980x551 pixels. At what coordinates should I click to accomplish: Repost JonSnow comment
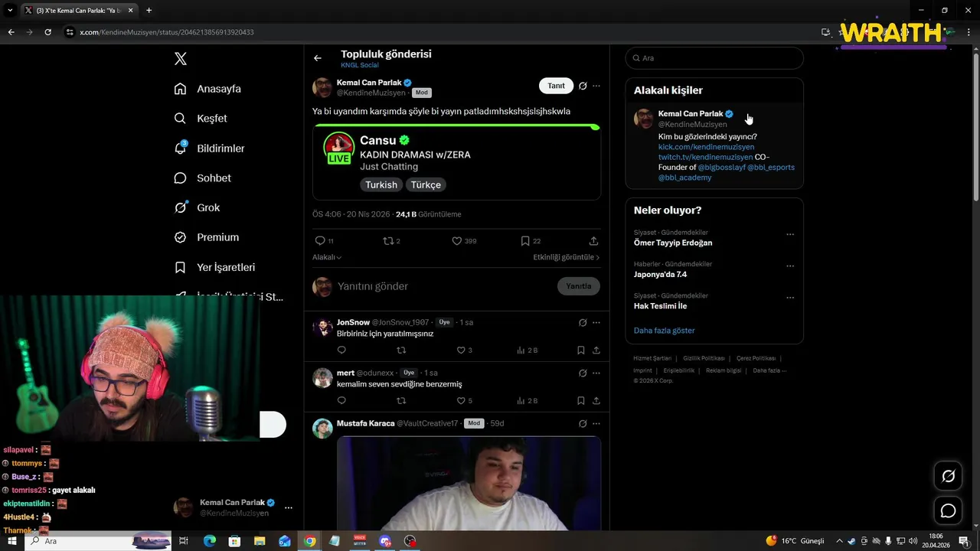pyautogui.click(x=401, y=350)
